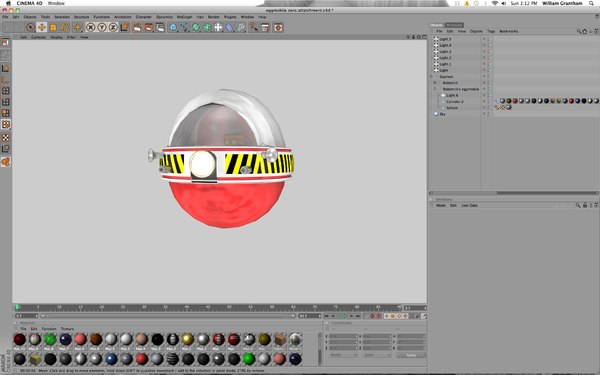Image resolution: width=600 pixels, height=375 pixels.
Task: Open the array modeling objects icon
Action: click(x=207, y=27)
